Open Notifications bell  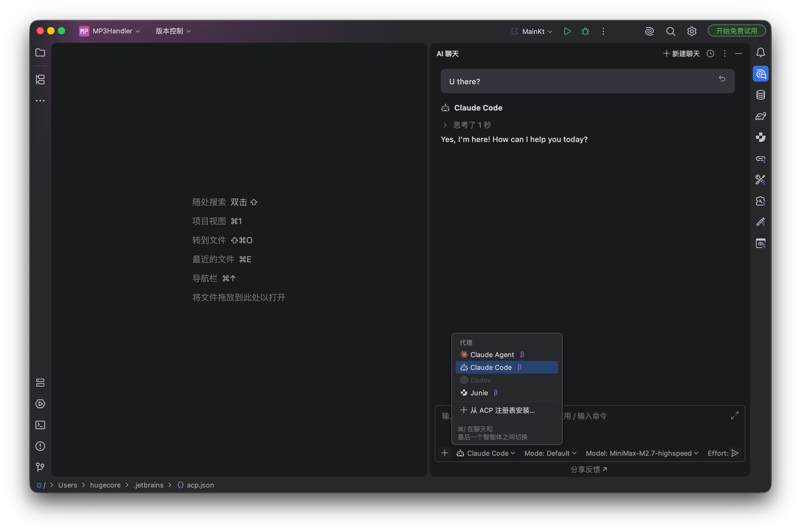click(761, 52)
